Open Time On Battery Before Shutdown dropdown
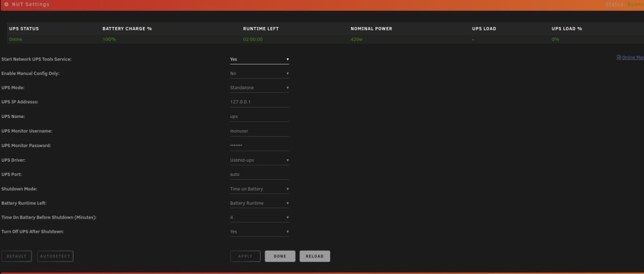644x274 pixels. (x=259, y=218)
